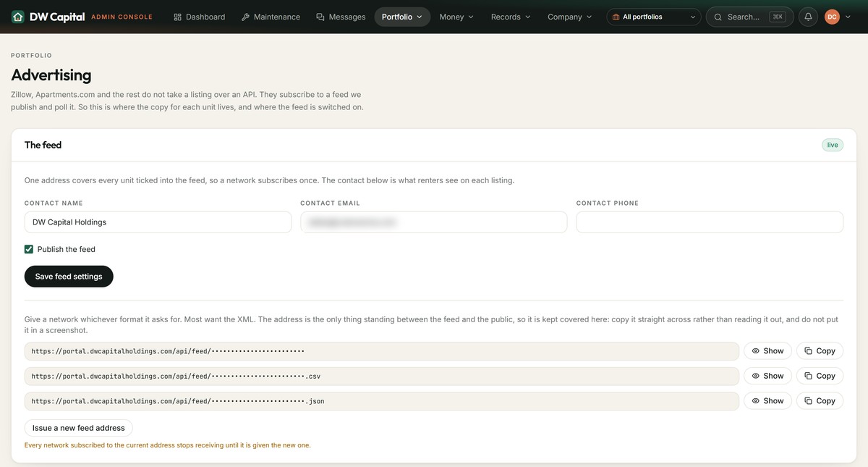Untick the Publish the feed checkbox
Image resolution: width=868 pixels, height=467 pixels.
(x=29, y=249)
